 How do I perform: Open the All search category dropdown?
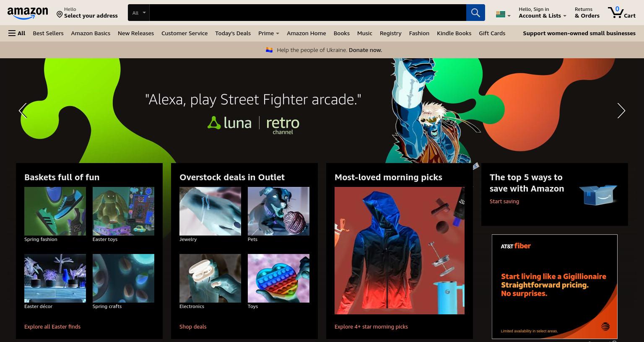coord(139,13)
